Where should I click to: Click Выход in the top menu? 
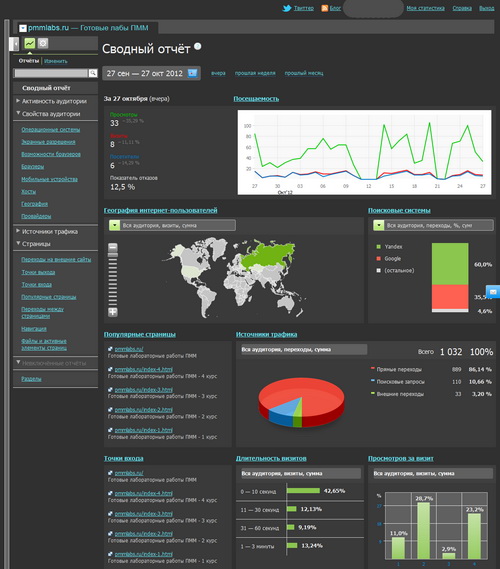pos(487,8)
